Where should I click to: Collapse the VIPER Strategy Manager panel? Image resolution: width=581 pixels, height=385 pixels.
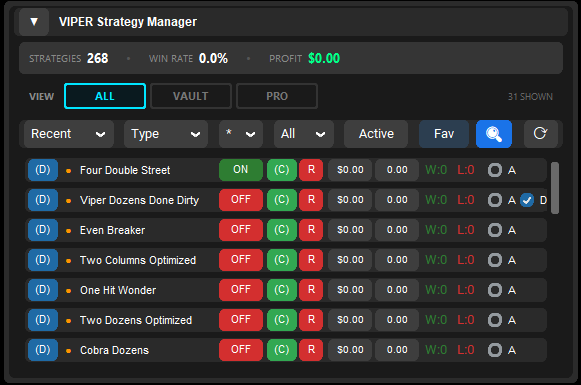click(x=34, y=22)
